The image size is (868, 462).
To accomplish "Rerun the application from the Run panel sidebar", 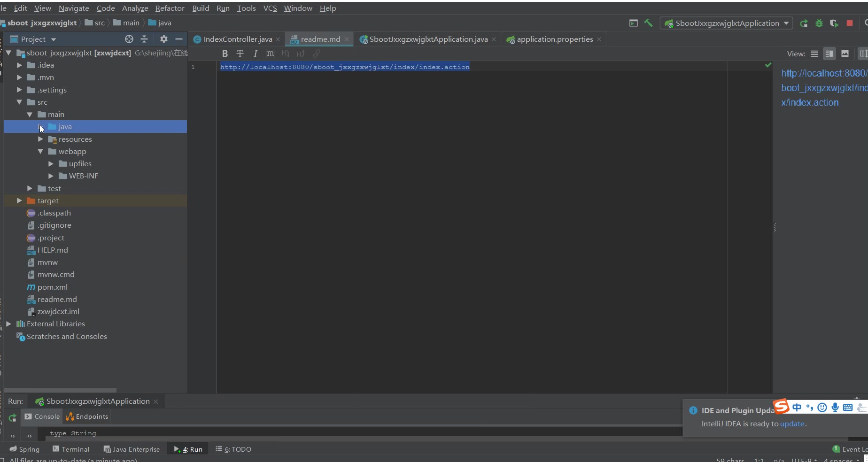I will pos(13,417).
